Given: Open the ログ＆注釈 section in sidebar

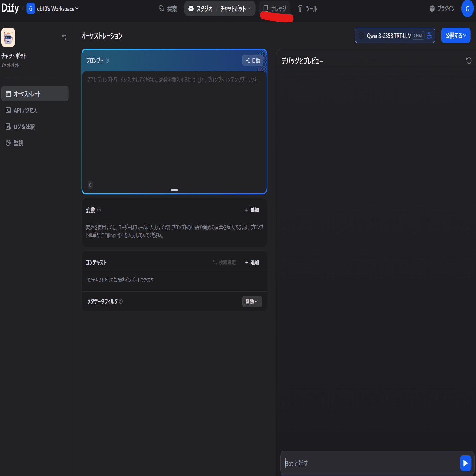Looking at the screenshot, I should tap(8, 126).
